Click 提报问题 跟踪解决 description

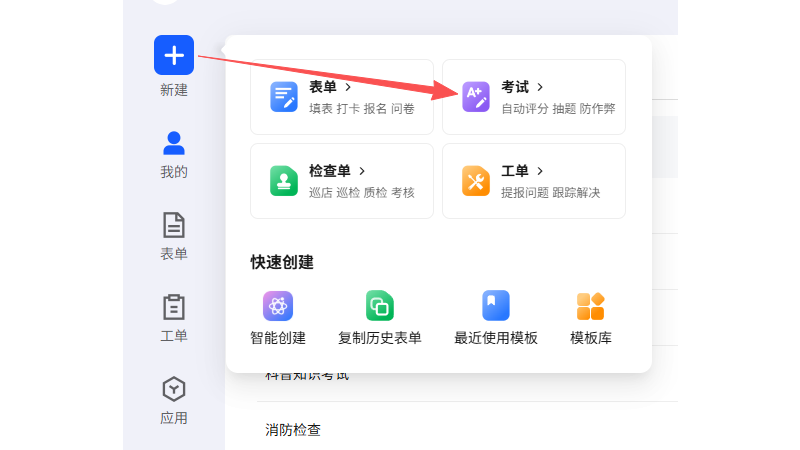[x=551, y=193]
